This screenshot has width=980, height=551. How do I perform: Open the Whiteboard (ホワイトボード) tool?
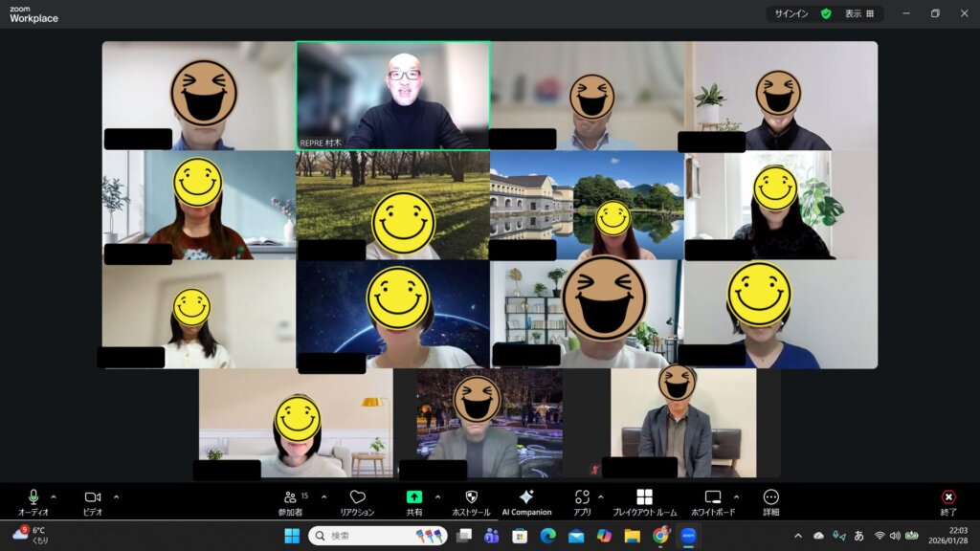[713, 497]
